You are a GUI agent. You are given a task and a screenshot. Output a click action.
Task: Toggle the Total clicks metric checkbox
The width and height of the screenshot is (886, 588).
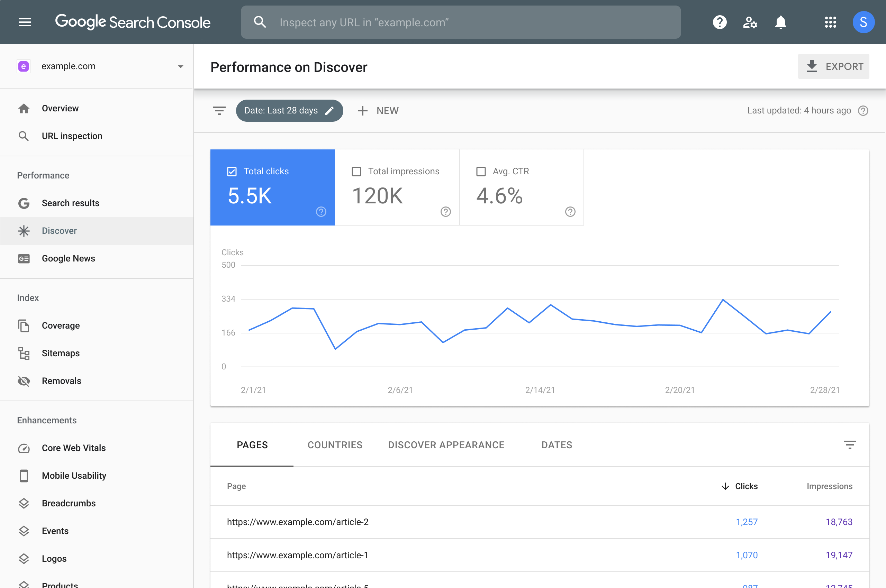point(232,171)
